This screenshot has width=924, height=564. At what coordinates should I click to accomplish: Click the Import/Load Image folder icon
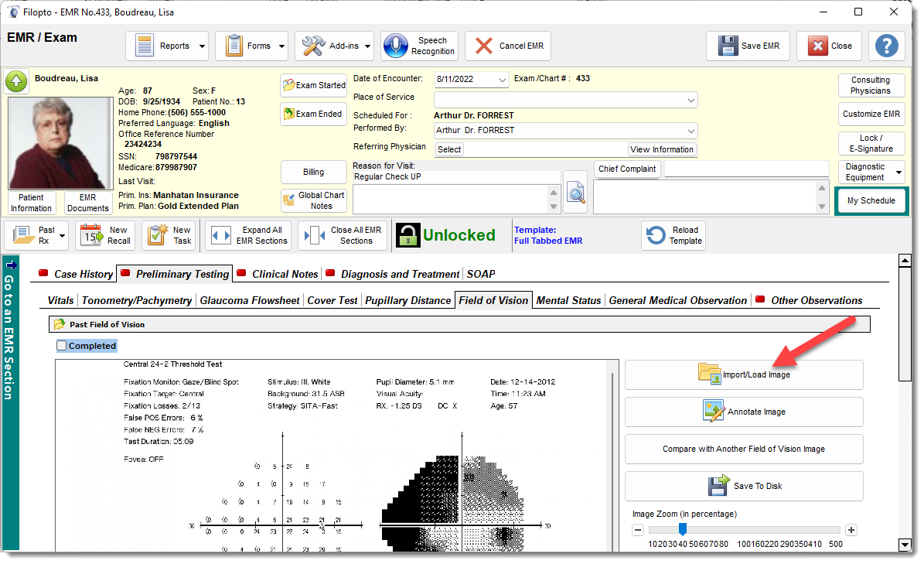(x=710, y=374)
